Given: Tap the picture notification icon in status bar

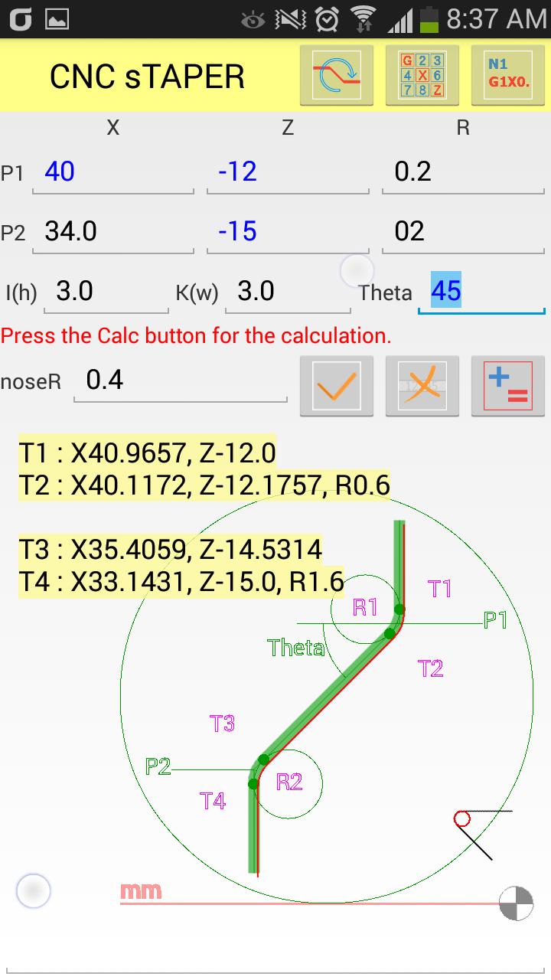Looking at the screenshot, I should (x=57, y=20).
